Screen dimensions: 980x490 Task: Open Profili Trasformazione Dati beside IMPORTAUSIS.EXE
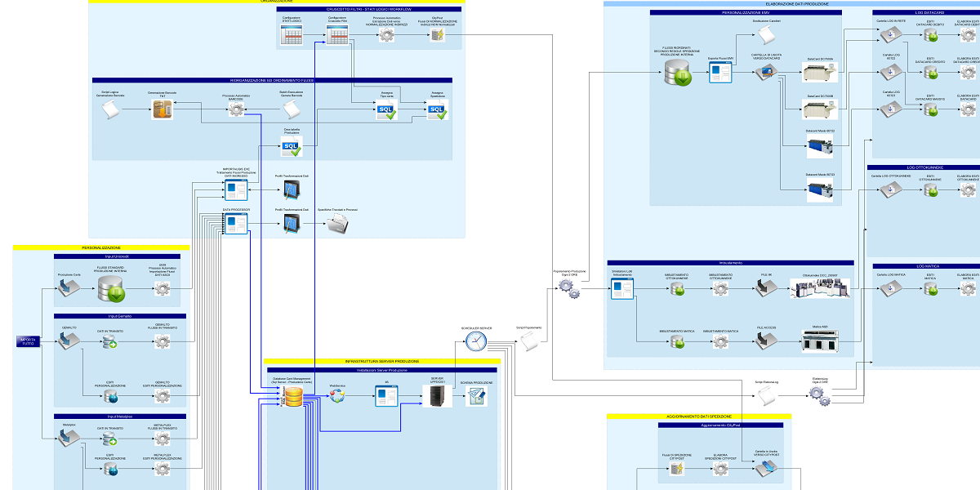coord(292,189)
